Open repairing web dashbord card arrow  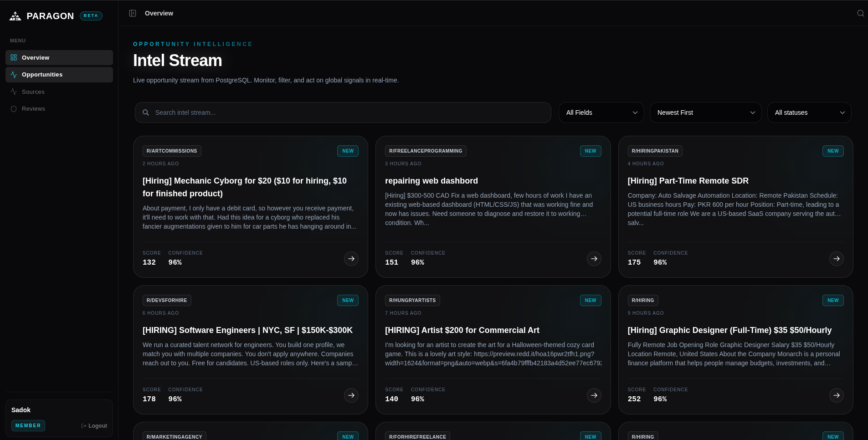594,259
